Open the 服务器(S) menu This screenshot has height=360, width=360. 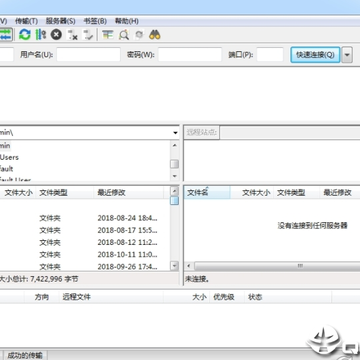click(x=60, y=21)
